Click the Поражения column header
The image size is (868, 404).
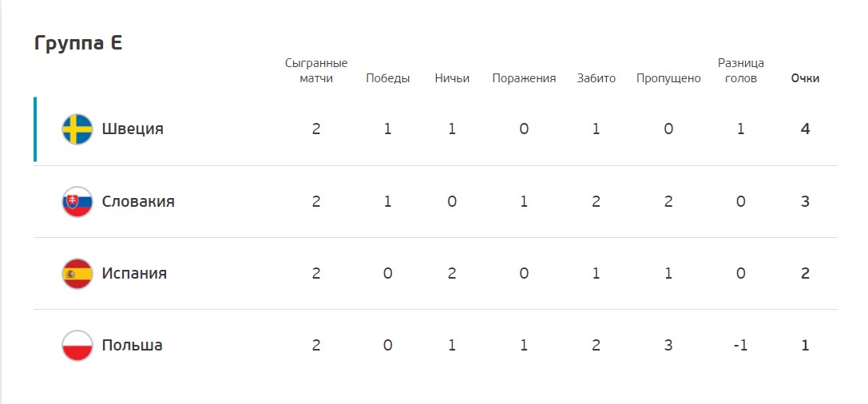point(524,78)
